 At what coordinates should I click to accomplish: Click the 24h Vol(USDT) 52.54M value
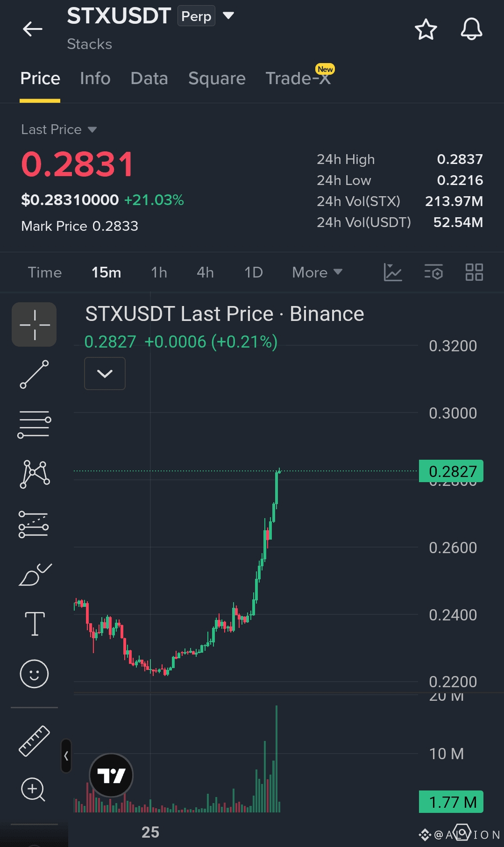click(x=458, y=222)
